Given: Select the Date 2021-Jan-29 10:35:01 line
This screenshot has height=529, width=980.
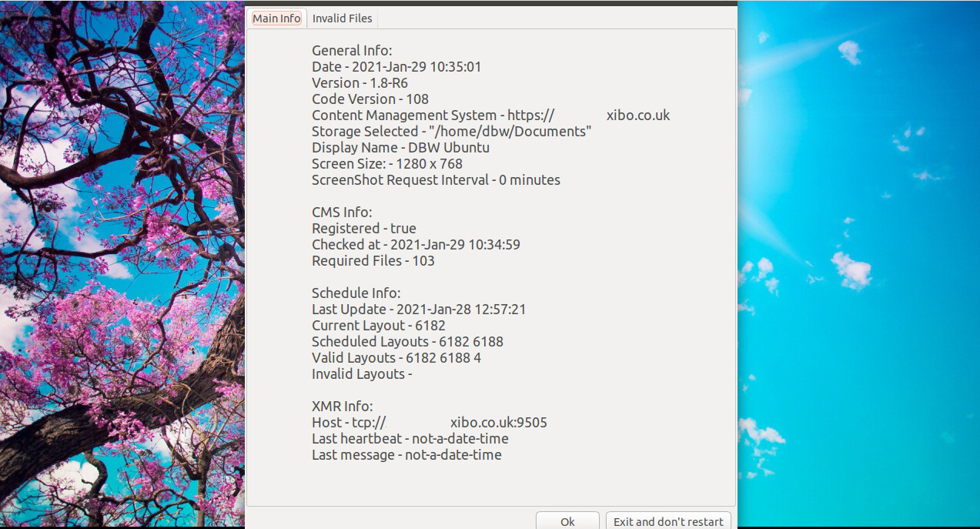Looking at the screenshot, I should 396,67.
